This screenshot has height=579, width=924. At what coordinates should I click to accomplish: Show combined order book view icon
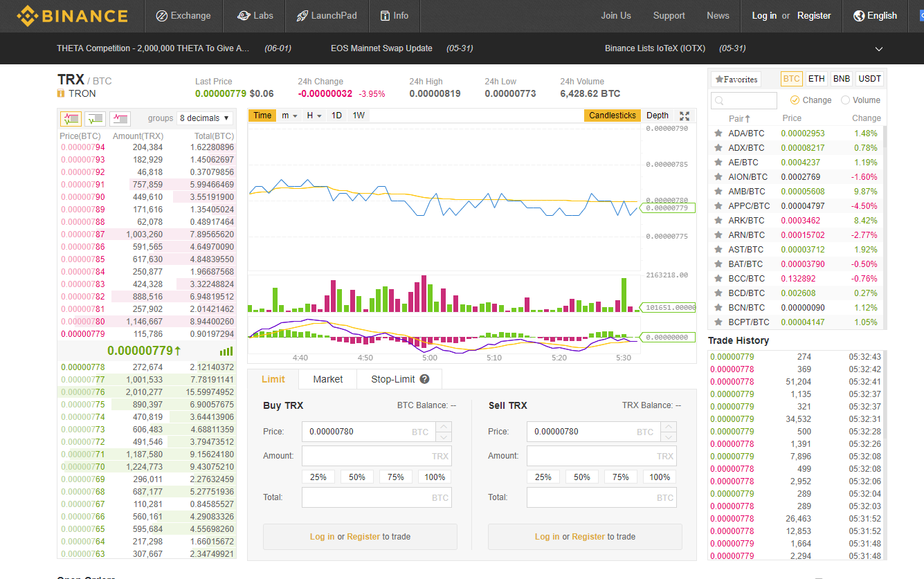[x=71, y=118]
